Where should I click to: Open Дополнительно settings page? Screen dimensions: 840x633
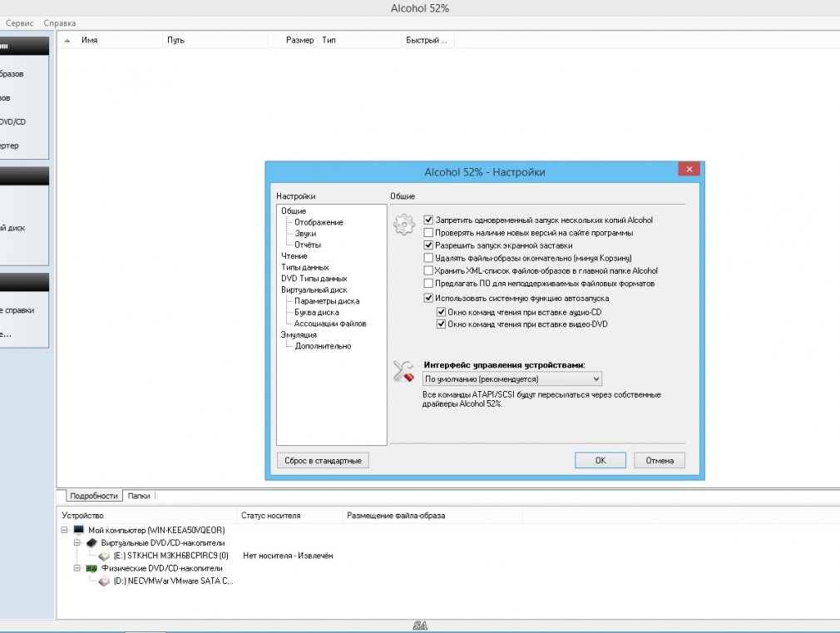(x=323, y=346)
